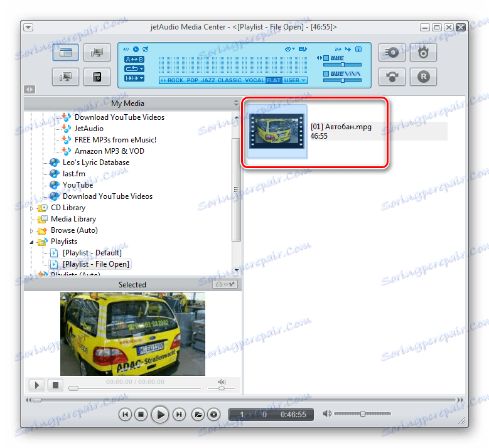Select Amazon MP3 & VOD tree item
This screenshot has height=448, width=489.
coord(109,151)
